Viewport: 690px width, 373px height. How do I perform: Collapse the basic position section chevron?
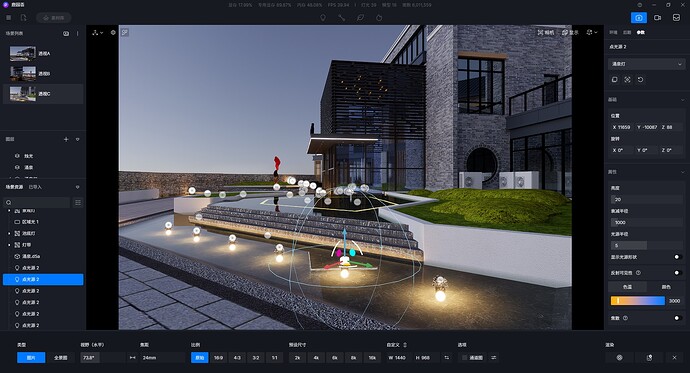[683, 100]
